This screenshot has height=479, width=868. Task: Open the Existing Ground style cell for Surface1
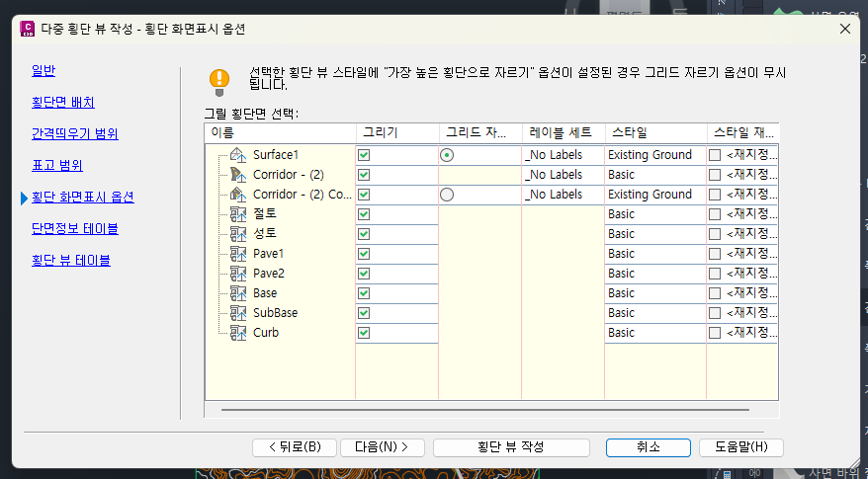(653, 155)
